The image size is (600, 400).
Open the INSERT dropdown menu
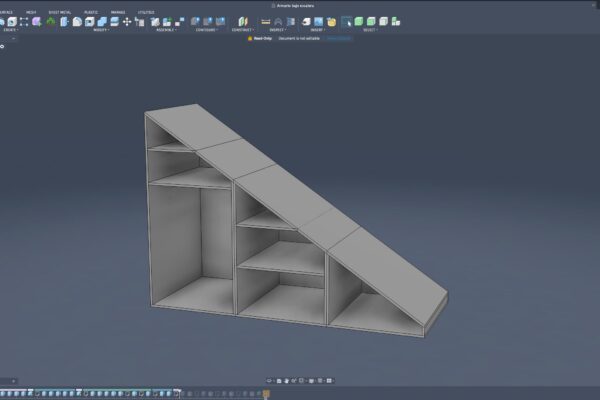[x=318, y=30]
